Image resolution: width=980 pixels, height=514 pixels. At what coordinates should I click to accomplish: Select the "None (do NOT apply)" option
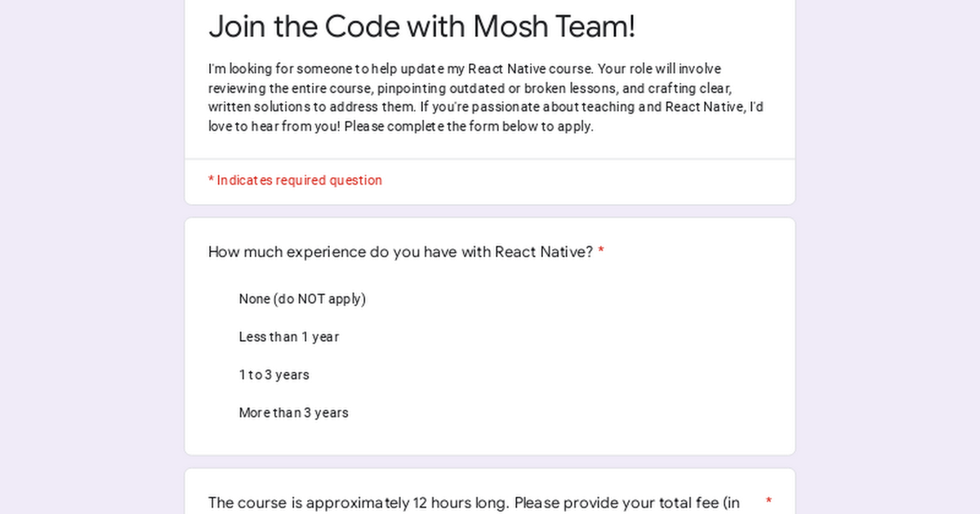[302, 299]
